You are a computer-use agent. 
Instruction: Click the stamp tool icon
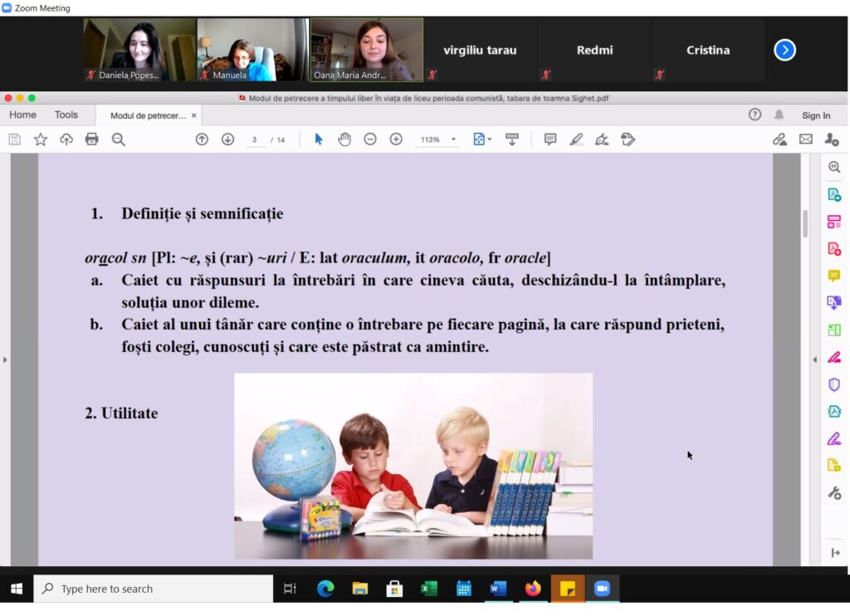click(x=628, y=139)
